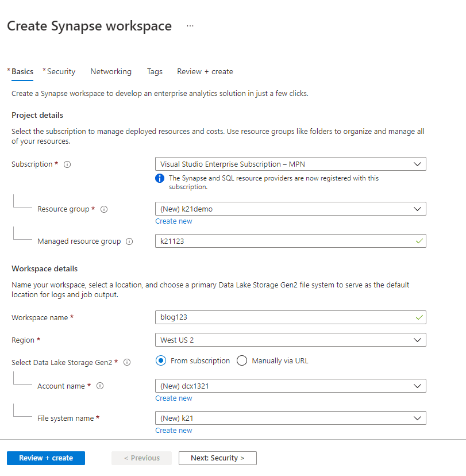Click info icon beside Account name label
Image resolution: width=466 pixels, height=476 pixels.
pyautogui.click(x=100, y=386)
